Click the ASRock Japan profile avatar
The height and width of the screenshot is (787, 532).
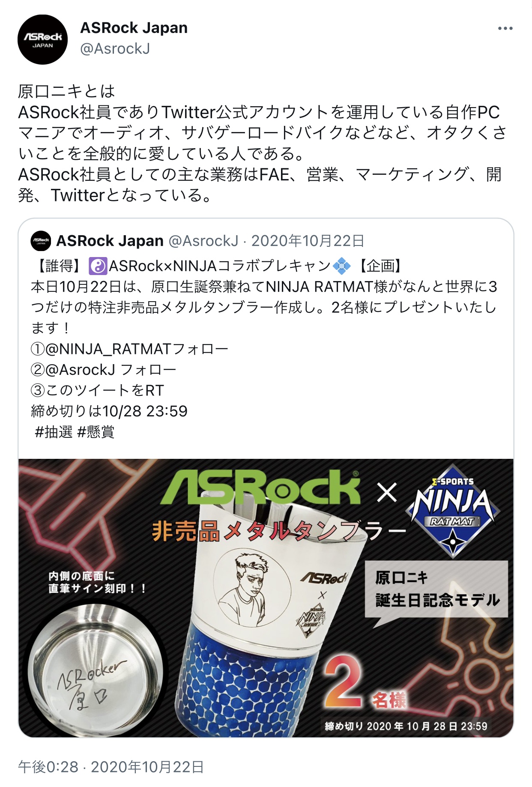pos(42,40)
